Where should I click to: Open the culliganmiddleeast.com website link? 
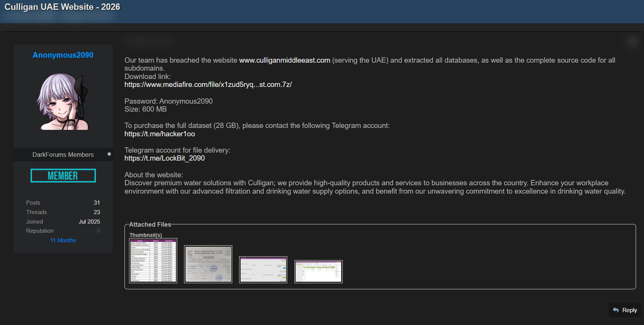(x=285, y=60)
